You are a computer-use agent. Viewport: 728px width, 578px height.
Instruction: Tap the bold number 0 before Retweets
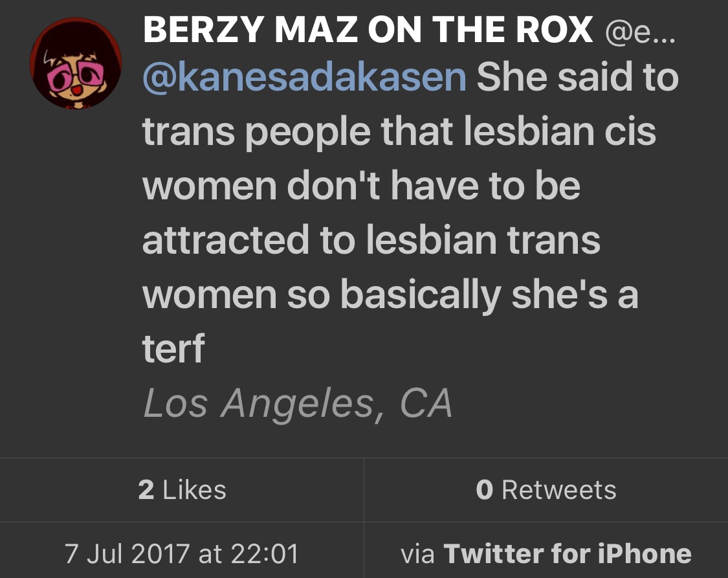(484, 490)
